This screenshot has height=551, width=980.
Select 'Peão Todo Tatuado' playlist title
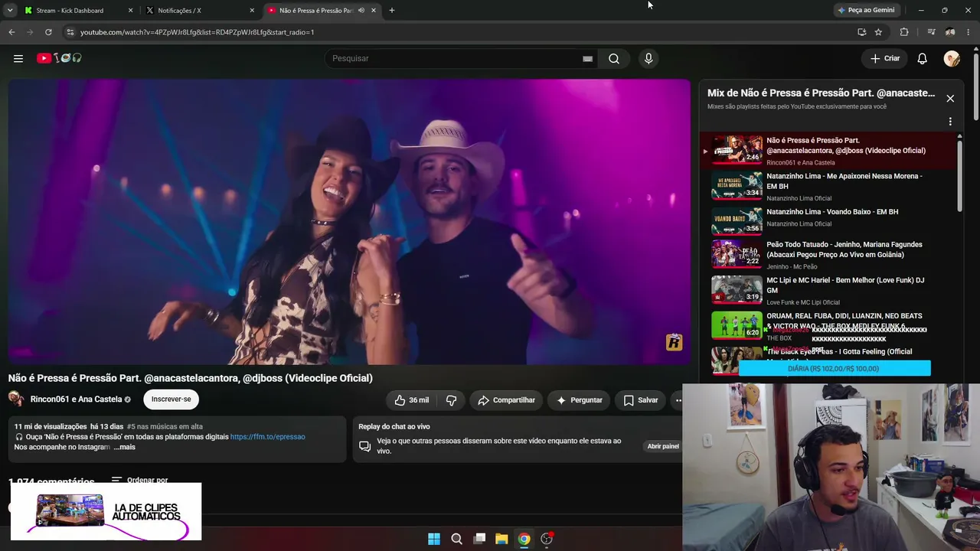pyautogui.click(x=844, y=249)
